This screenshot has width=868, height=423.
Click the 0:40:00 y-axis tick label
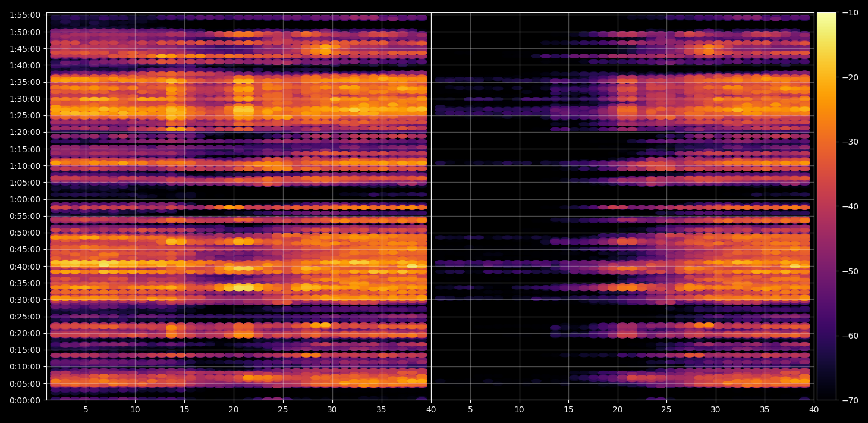pyautogui.click(x=25, y=267)
